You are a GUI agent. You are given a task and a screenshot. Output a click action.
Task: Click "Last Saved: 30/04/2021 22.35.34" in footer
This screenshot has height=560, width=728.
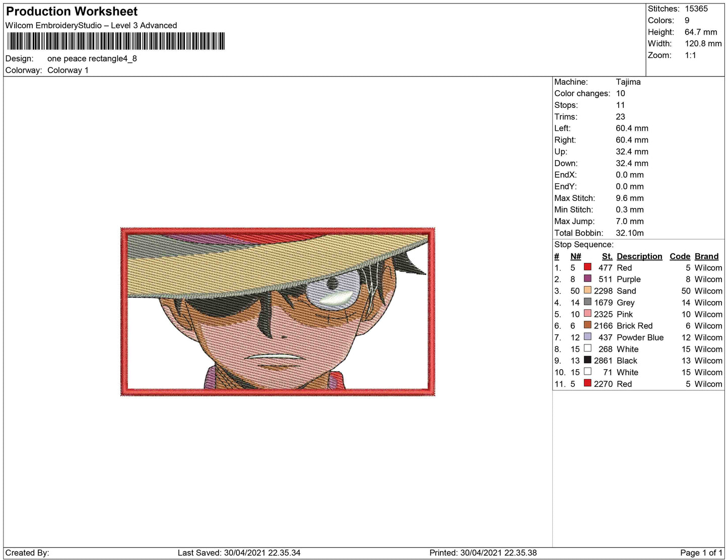coord(239,552)
